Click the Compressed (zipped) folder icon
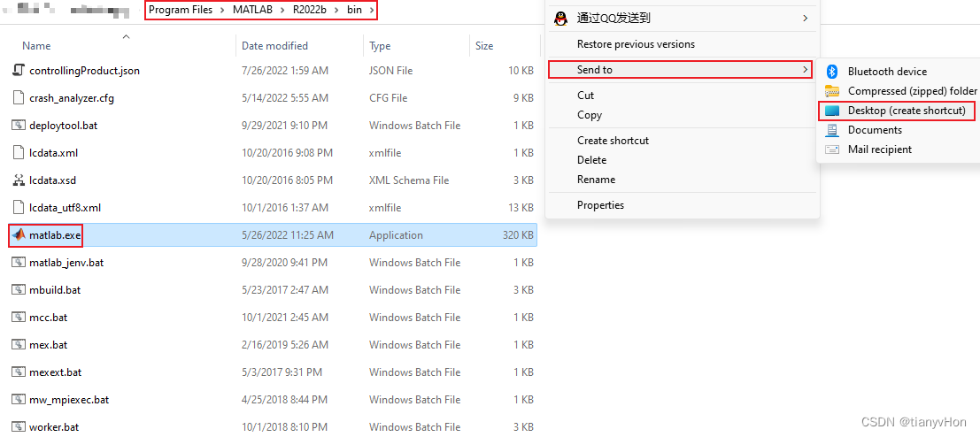Viewport: 980px width, 437px height. click(x=832, y=91)
